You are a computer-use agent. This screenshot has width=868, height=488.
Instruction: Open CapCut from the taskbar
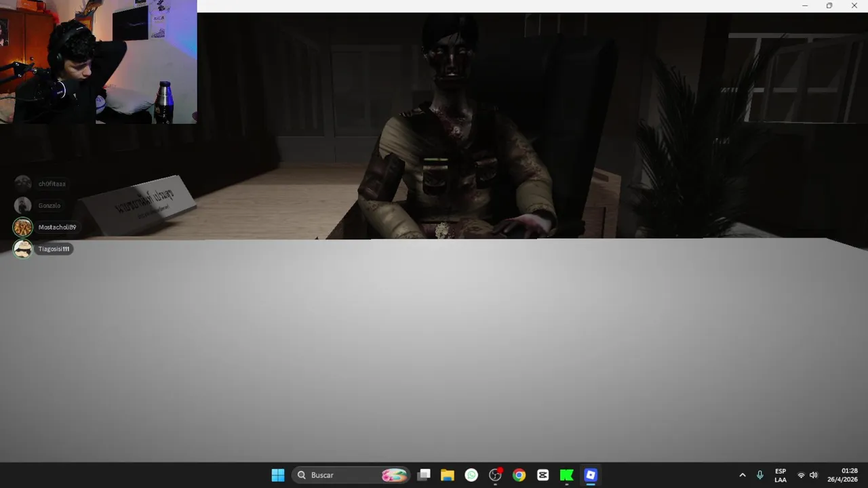[542, 475]
